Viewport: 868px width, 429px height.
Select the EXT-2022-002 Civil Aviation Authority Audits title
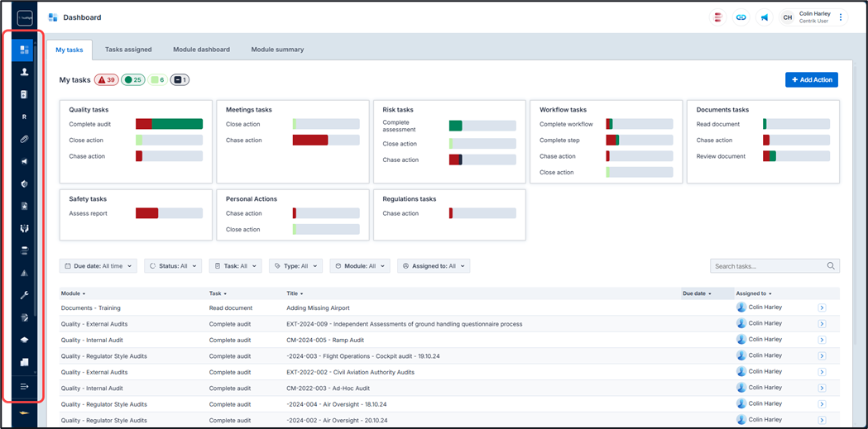(350, 372)
